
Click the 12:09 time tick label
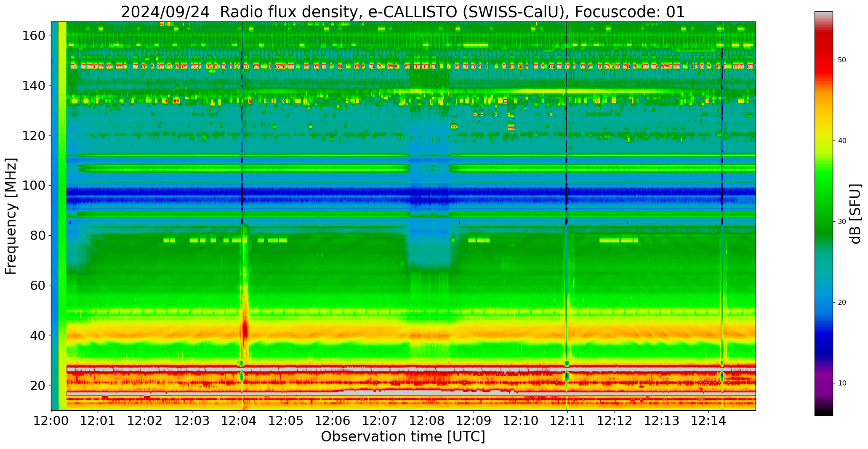pos(474,420)
